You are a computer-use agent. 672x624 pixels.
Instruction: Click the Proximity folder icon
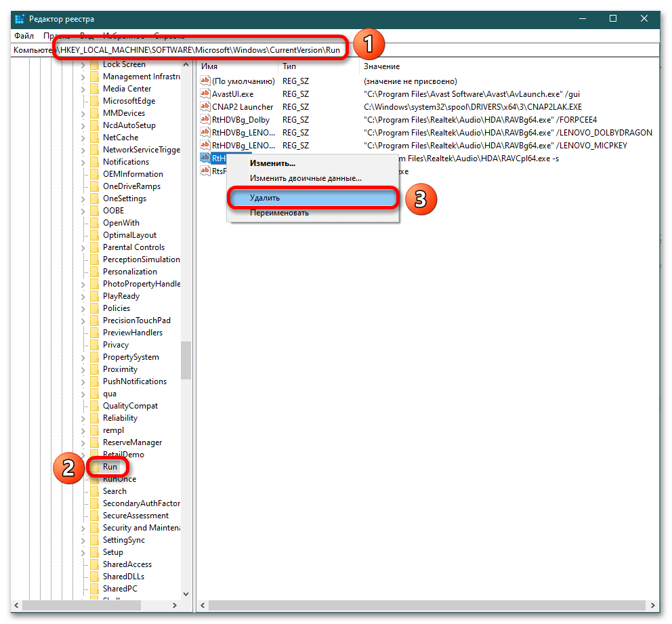[94, 369]
